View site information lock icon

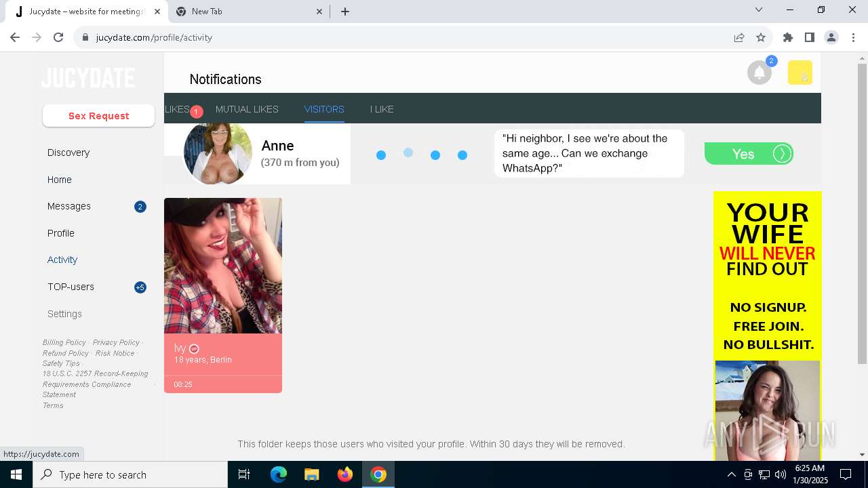point(85,37)
